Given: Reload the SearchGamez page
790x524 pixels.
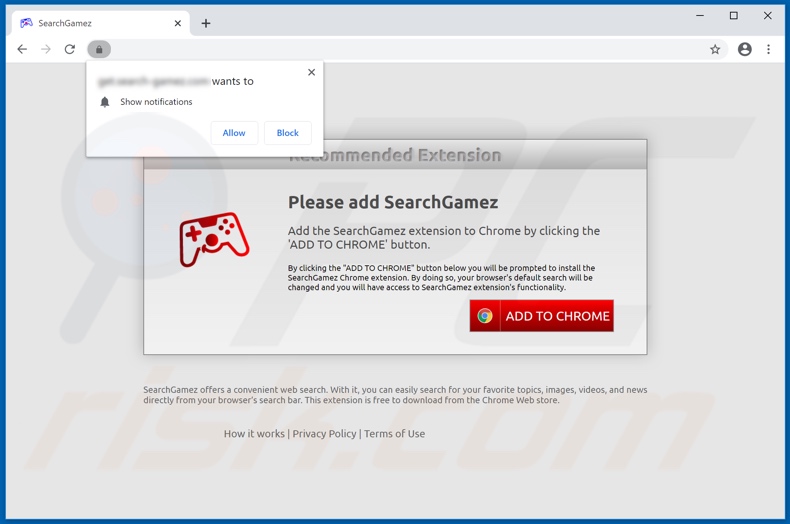Looking at the screenshot, I should (x=70, y=49).
